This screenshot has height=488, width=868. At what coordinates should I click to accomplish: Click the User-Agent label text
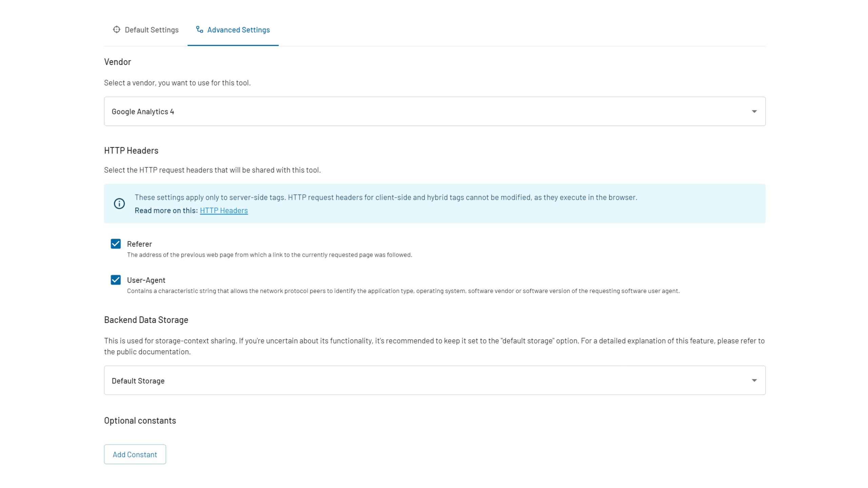146,280
